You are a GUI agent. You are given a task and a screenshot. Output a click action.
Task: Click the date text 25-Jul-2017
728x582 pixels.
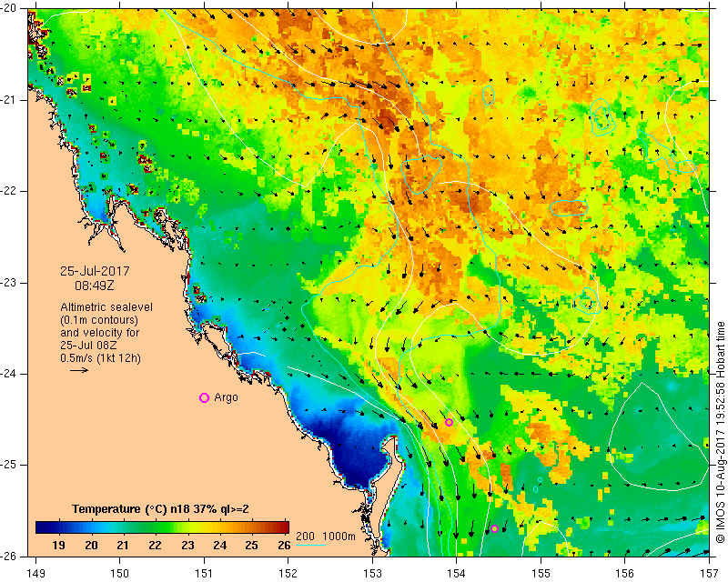click(x=95, y=271)
